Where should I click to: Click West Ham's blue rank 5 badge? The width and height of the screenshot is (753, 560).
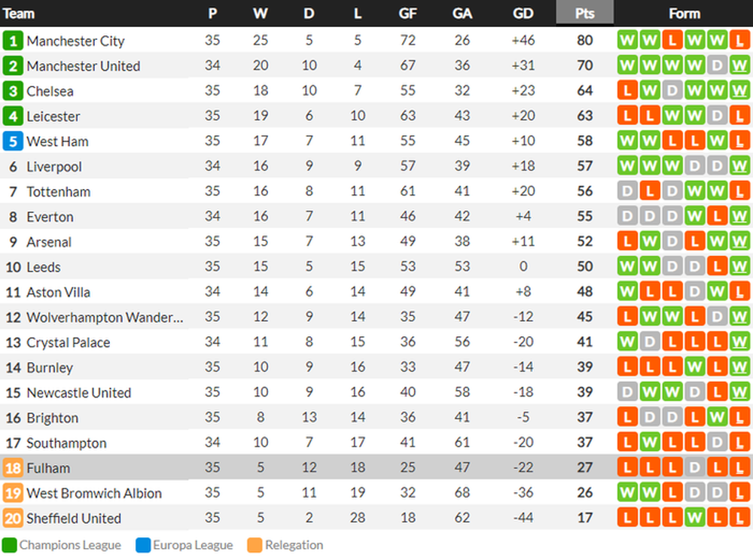13,141
